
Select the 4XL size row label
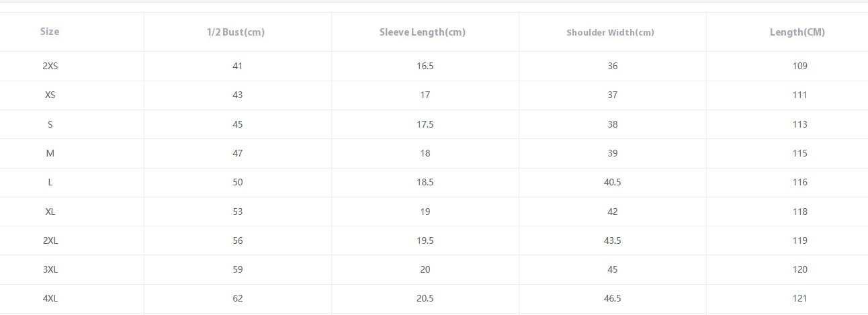click(x=50, y=298)
